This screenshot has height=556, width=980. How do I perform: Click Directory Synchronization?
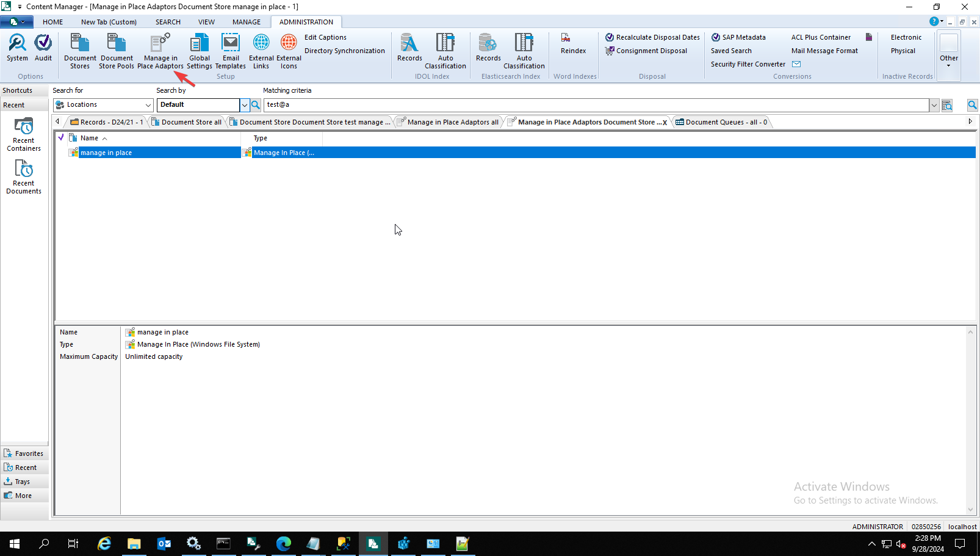(345, 51)
